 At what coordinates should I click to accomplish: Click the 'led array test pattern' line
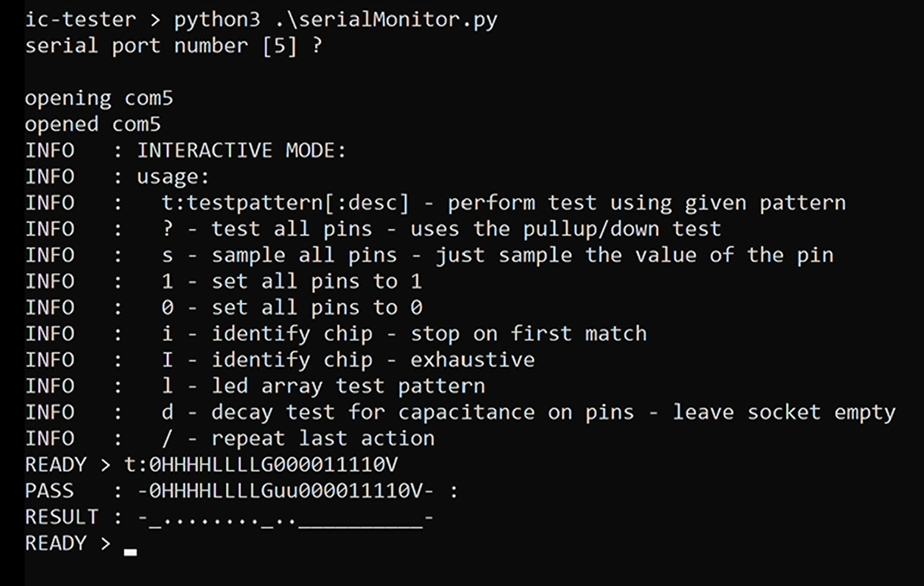tap(255, 387)
